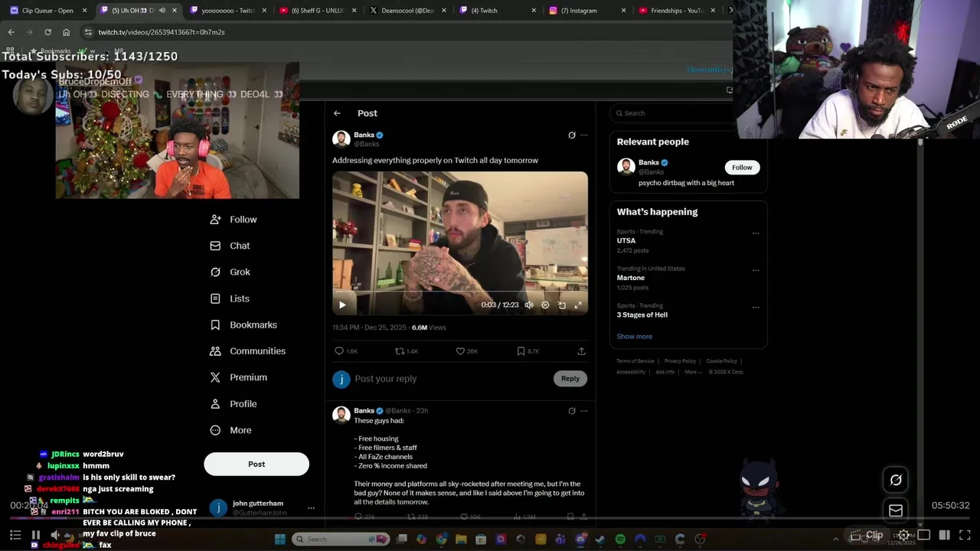Open Spotify icon on the streamed taskbar
Screen dimensions: 980x551
pos(620,540)
